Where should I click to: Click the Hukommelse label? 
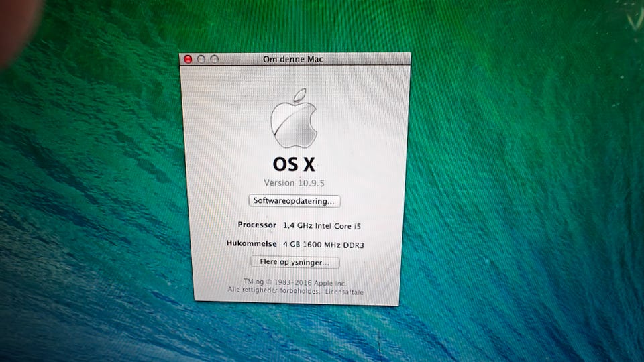252,244
